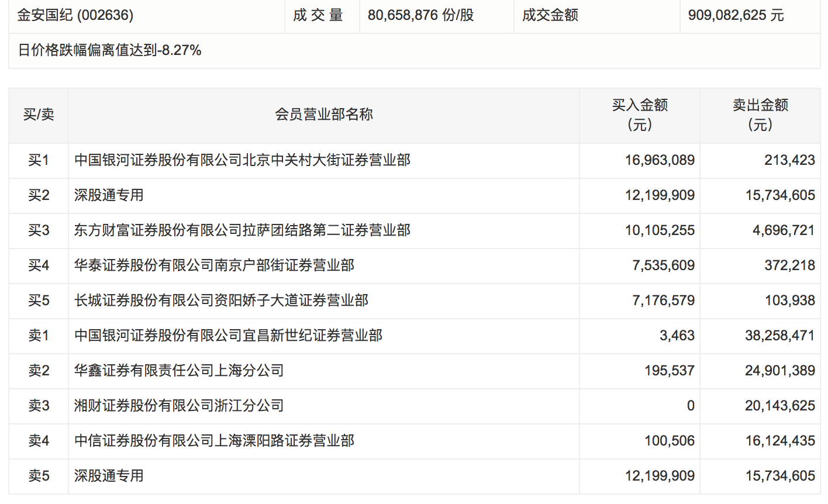828x504 pixels.
Task: Select the 卖3 row label
Action: (x=39, y=406)
